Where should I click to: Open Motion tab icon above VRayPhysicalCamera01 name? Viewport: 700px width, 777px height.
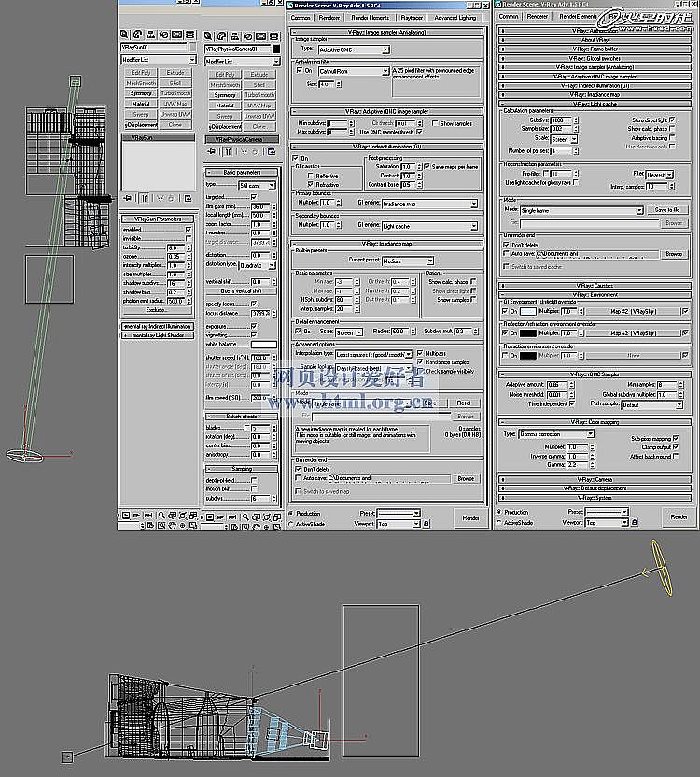(x=247, y=36)
